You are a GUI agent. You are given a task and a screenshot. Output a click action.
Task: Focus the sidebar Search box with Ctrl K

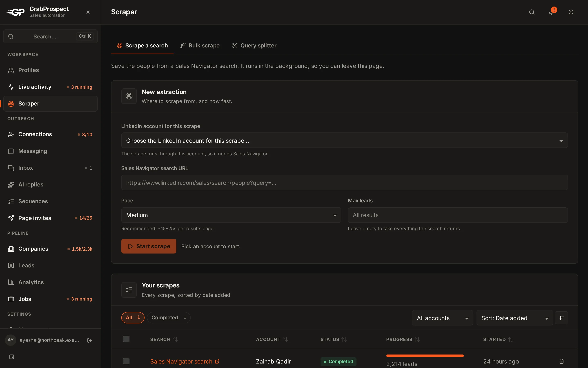click(50, 36)
